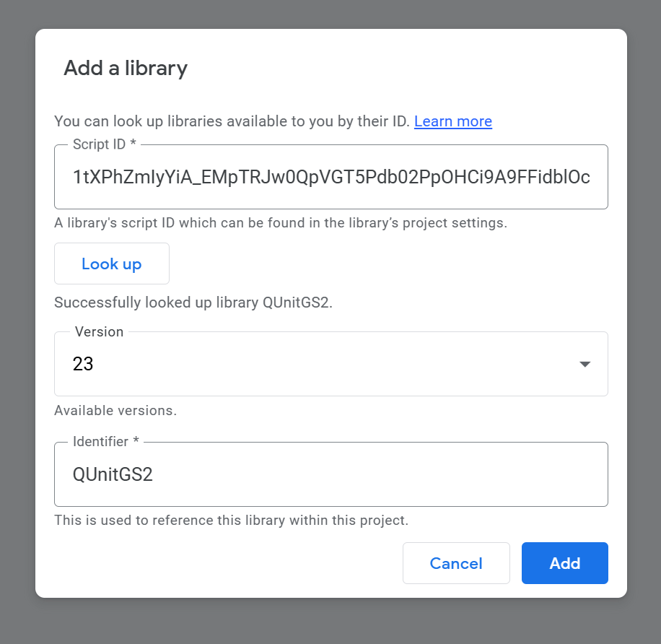Cancel adding the library
The image size is (661, 644).
(456, 563)
